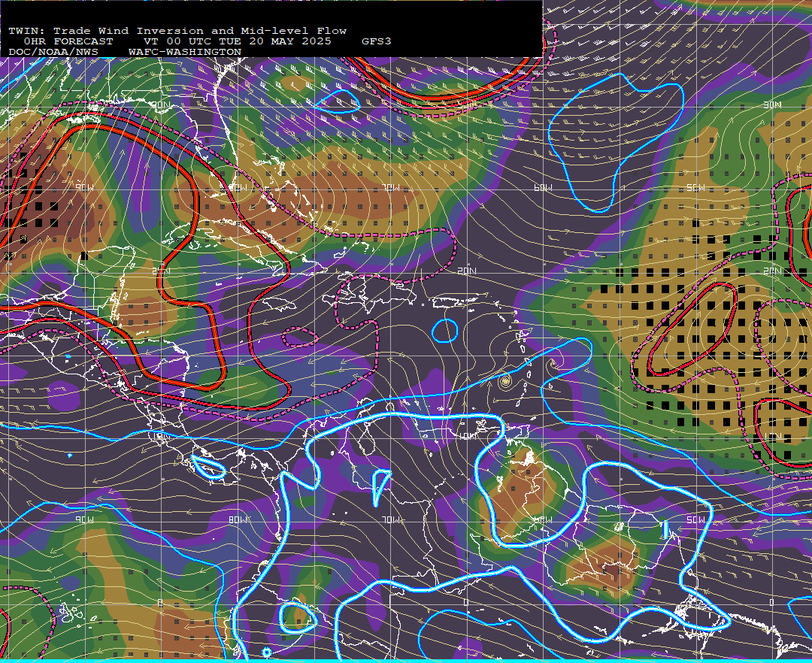This screenshot has width=812, height=663.
Task: Click the '60W' label in the Atlantic north of 20N
Action: (x=544, y=187)
